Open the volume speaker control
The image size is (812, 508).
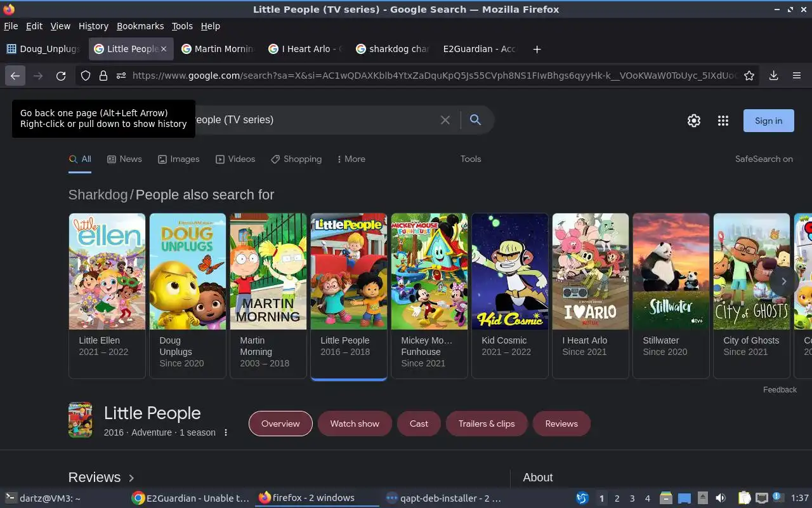coord(721,498)
